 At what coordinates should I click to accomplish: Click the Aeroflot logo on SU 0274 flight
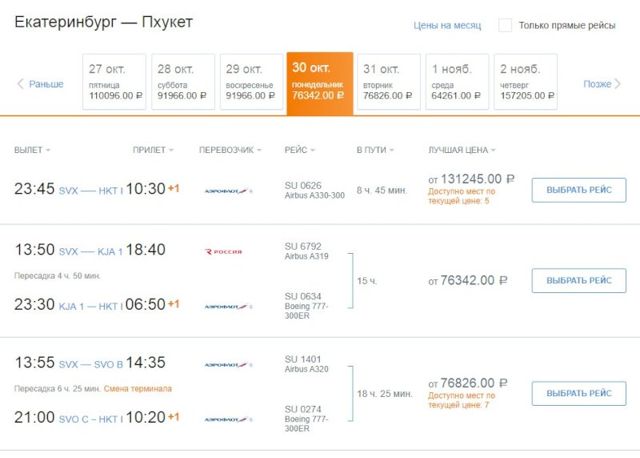click(x=229, y=418)
